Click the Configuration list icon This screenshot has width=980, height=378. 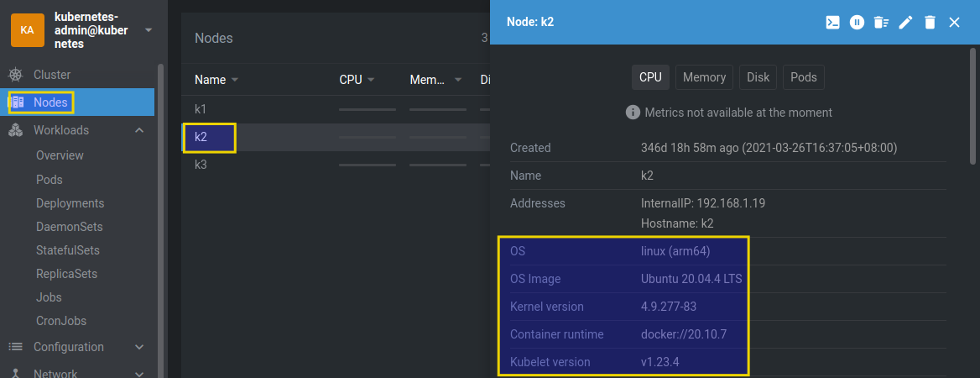coord(16,347)
